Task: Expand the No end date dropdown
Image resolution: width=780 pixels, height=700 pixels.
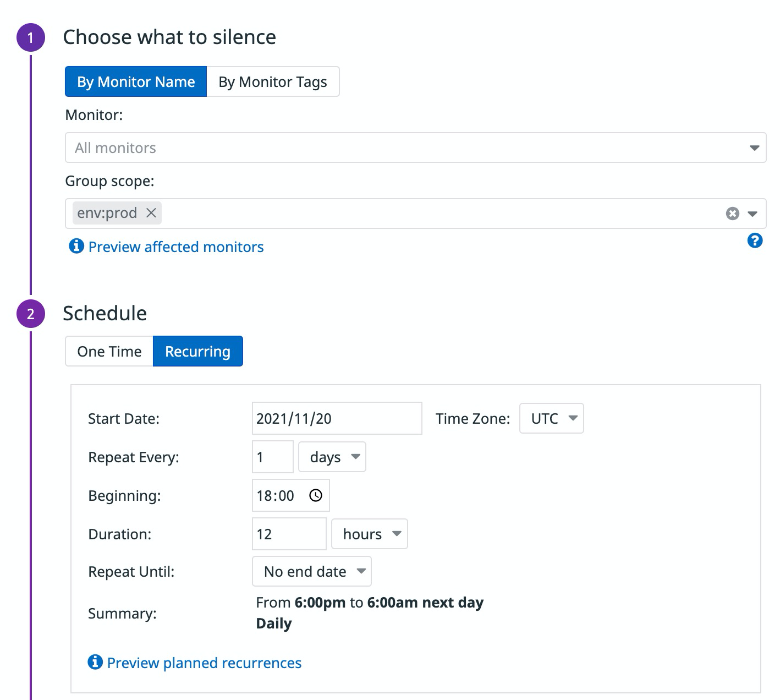Action: coord(312,571)
